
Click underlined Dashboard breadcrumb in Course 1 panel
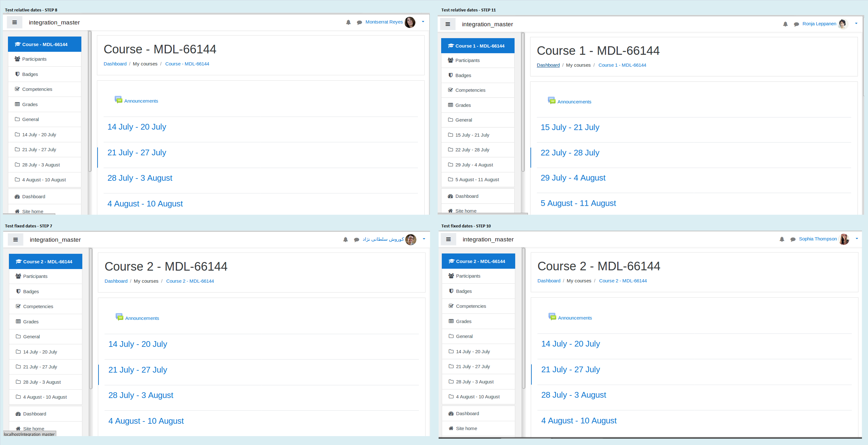coord(548,65)
